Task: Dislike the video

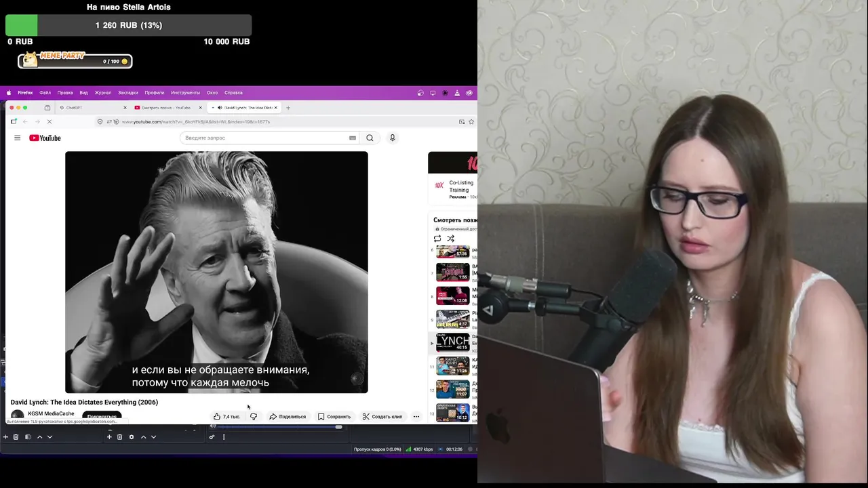Action: pyautogui.click(x=254, y=417)
